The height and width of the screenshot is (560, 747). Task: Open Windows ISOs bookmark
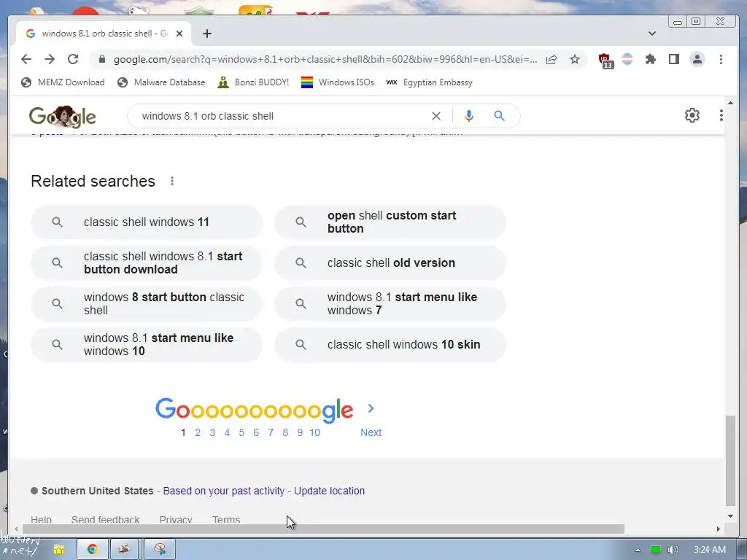(x=338, y=82)
